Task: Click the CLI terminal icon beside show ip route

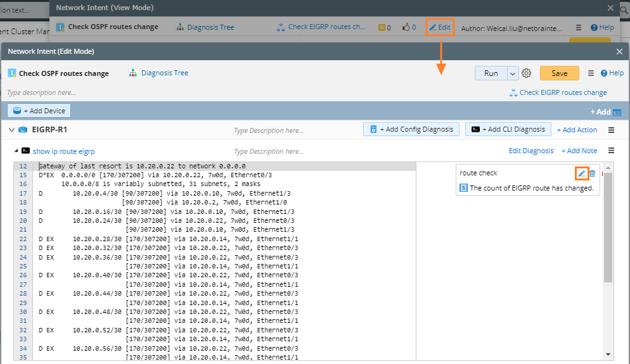Action: (26, 151)
